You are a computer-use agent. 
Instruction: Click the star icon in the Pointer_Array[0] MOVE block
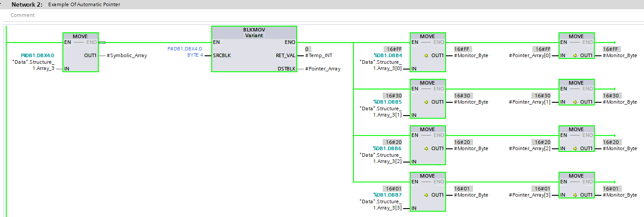coord(575,55)
